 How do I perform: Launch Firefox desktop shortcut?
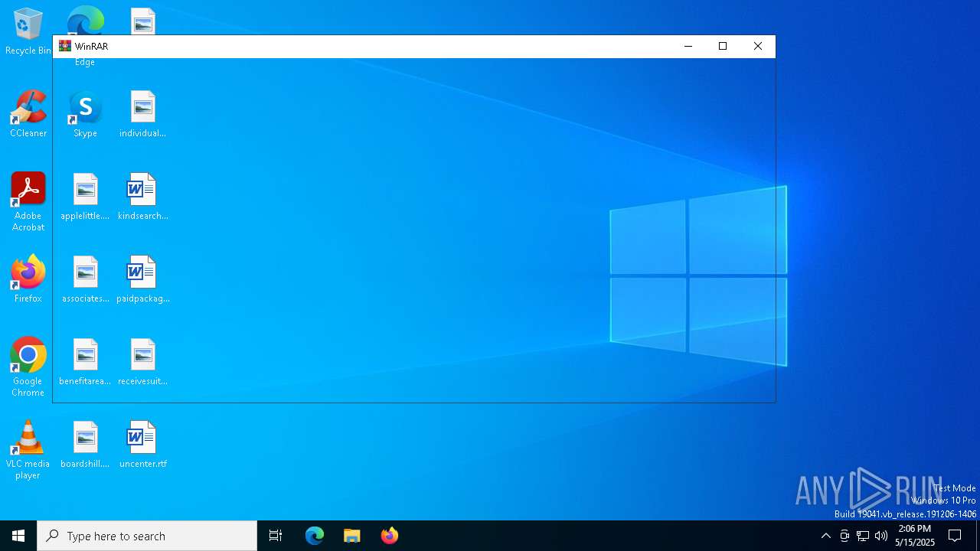[28, 279]
